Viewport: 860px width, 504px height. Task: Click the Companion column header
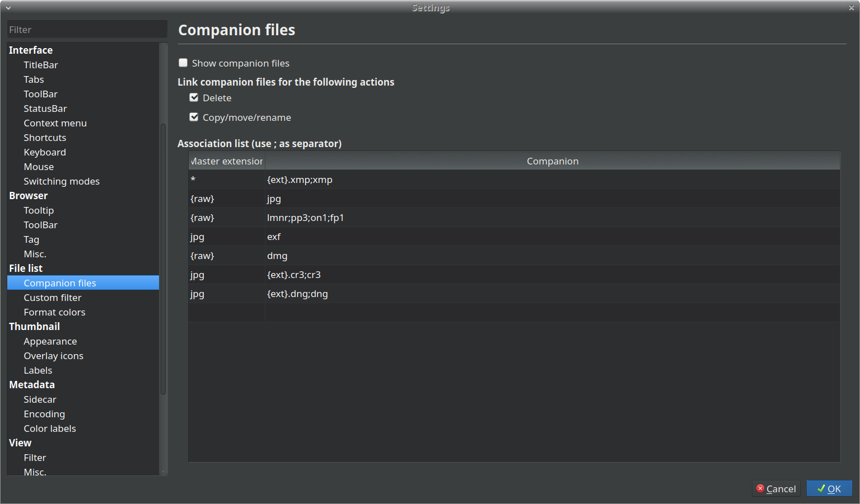(x=552, y=161)
